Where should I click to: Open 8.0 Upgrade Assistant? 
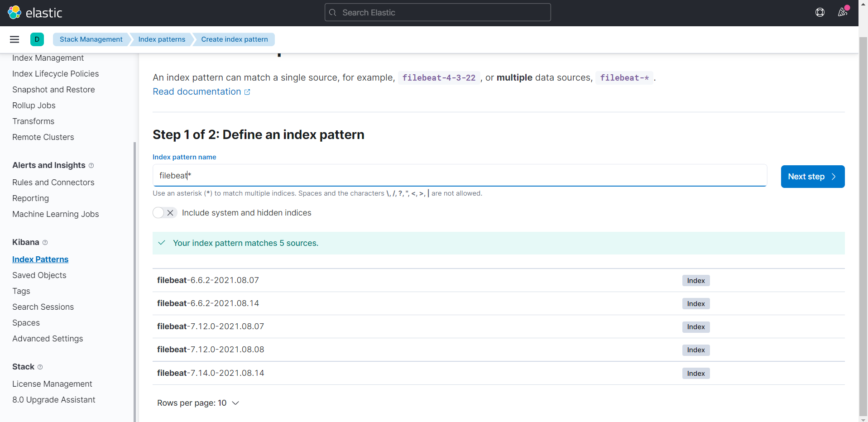coord(54,400)
